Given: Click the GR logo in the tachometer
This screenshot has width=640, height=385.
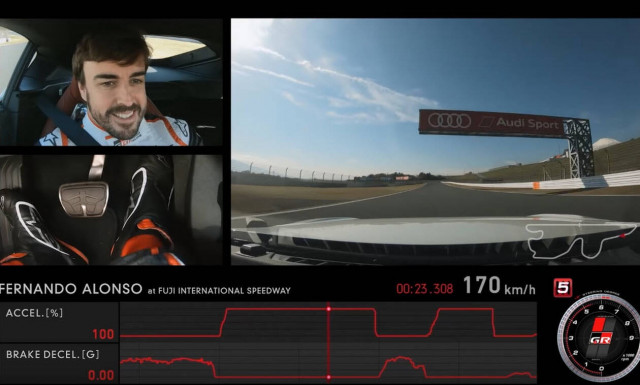Looking at the screenshot, I should 600,340.
